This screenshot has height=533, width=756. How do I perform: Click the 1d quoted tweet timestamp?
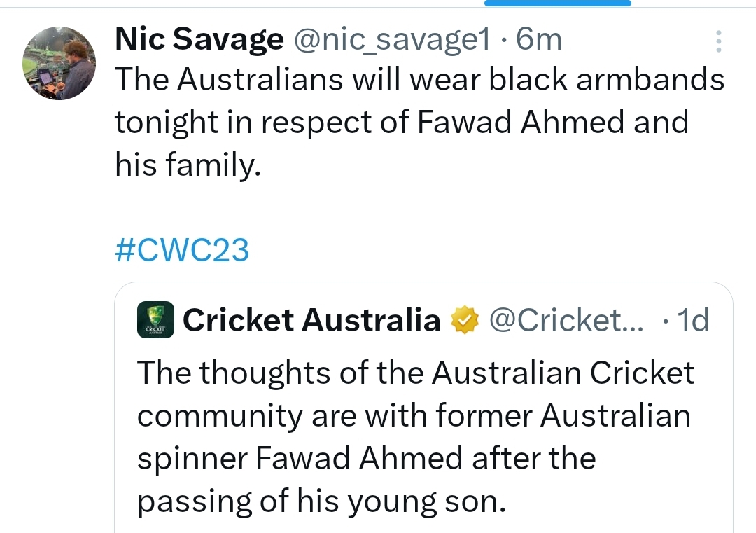pos(693,320)
